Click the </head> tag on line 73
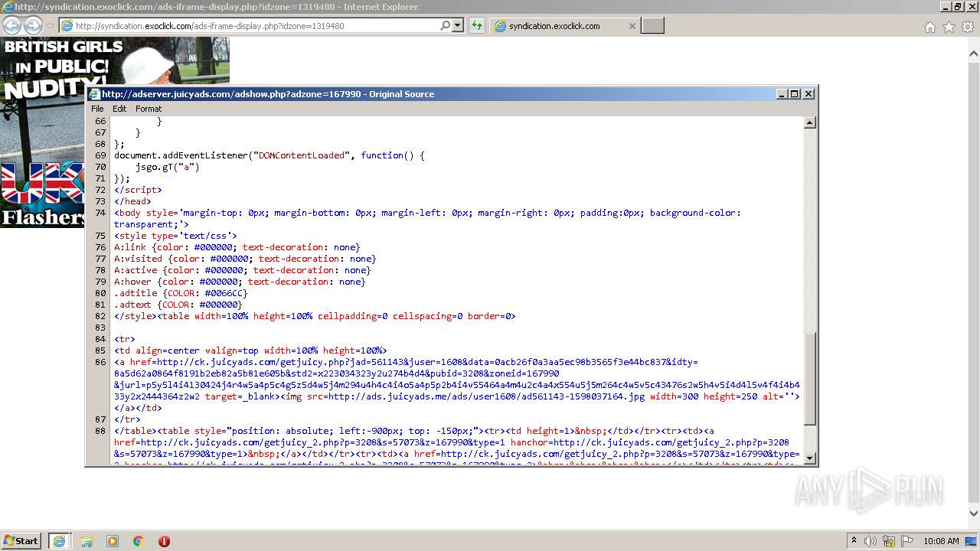 click(132, 201)
